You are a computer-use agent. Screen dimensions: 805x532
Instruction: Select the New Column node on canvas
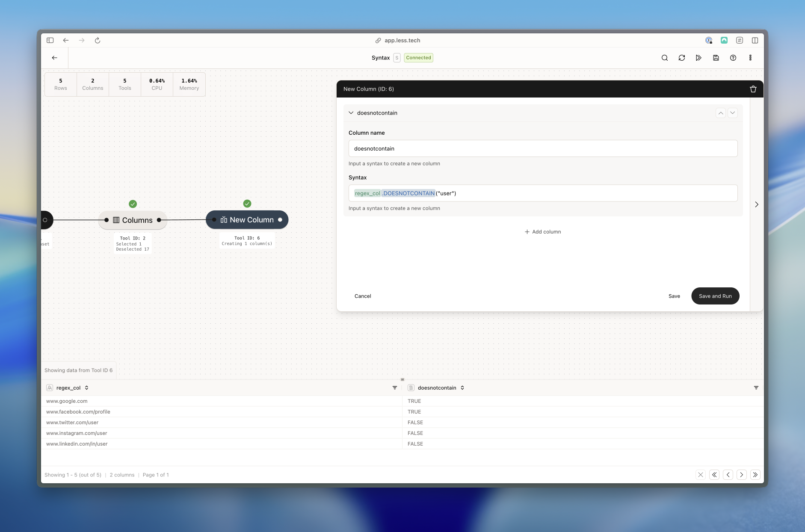pos(247,220)
